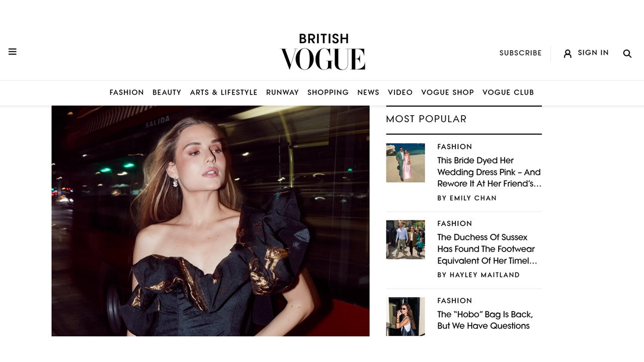Open the hamburger menu icon
This screenshot has width=644, height=362.
13,52
